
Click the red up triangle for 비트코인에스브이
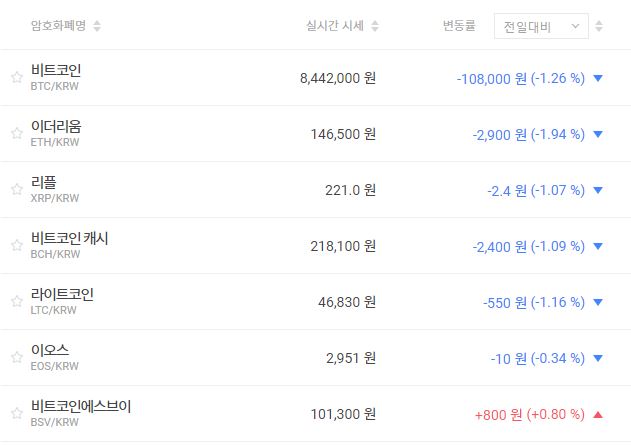point(598,413)
